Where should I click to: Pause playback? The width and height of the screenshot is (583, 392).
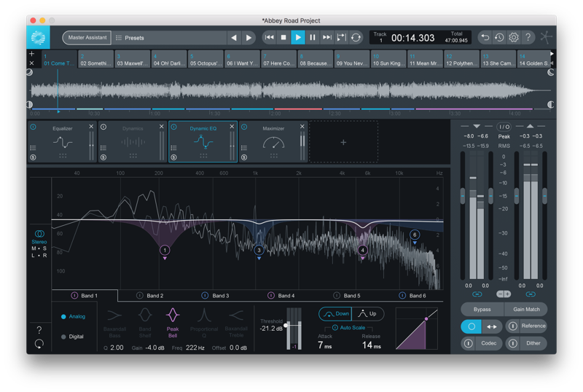(313, 37)
